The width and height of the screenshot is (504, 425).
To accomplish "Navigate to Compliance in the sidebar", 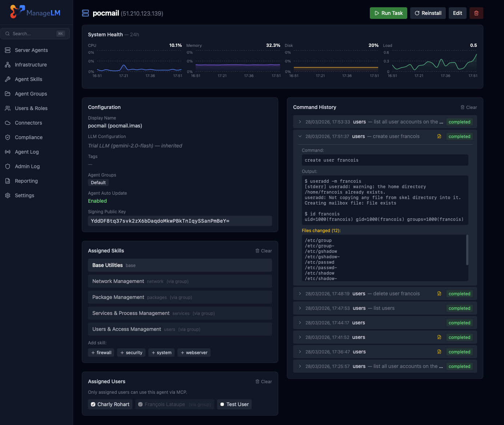I will point(7,137).
